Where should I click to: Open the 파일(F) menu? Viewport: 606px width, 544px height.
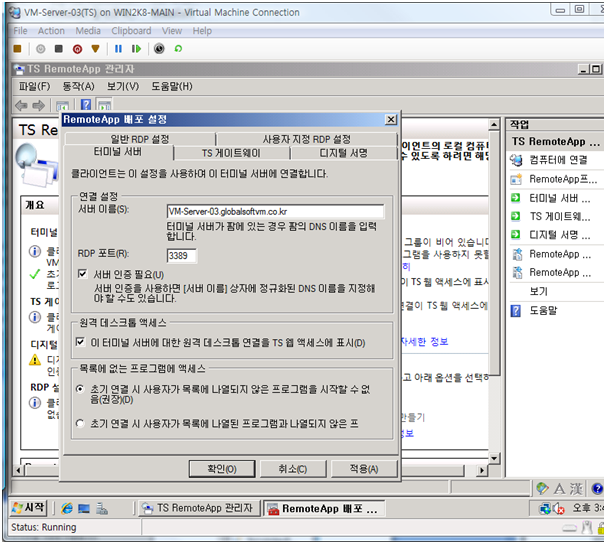(x=34, y=86)
